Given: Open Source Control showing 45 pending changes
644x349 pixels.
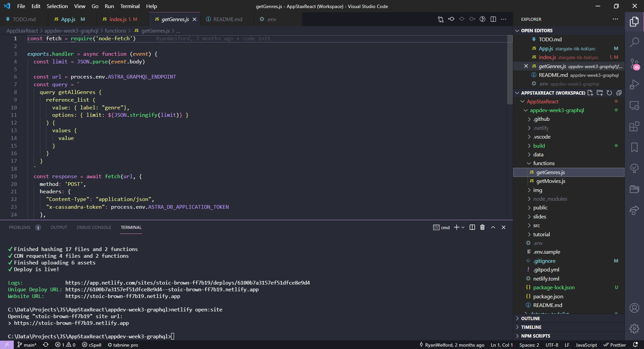Looking at the screenshot, I should 634,64.
